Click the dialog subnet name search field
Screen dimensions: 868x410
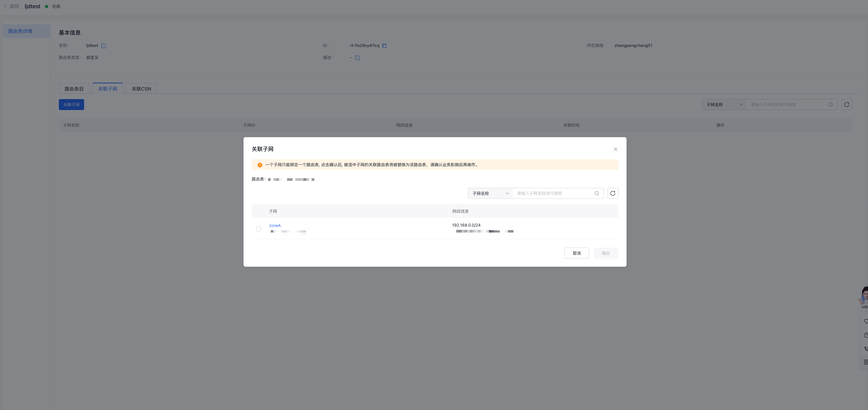[553, 193]
